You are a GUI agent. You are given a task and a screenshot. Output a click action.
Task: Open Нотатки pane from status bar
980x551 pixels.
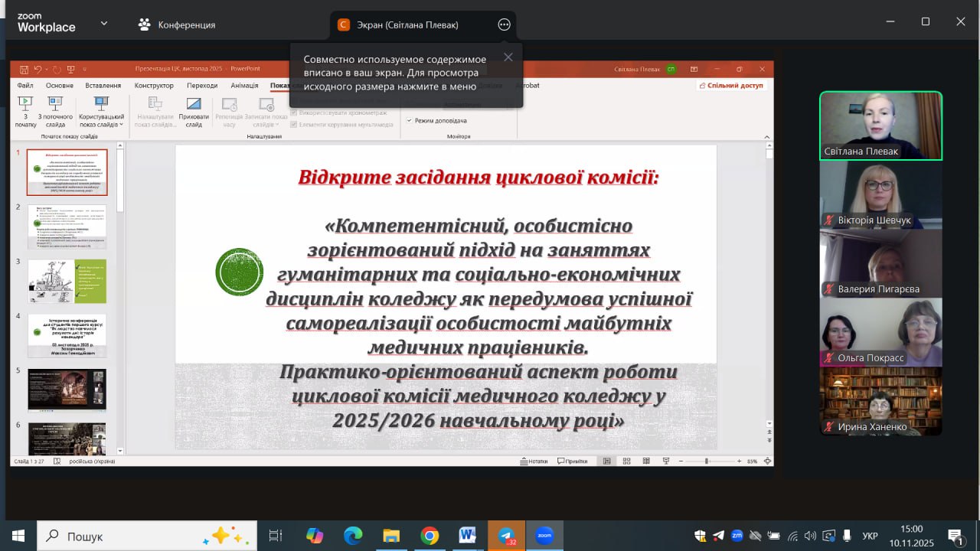(534, 461)
